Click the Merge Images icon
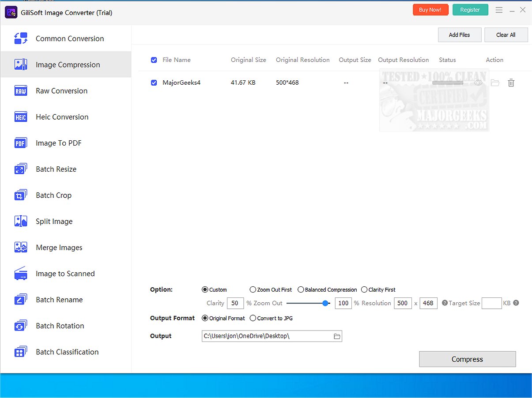This screenshot has width=532, height=398. point(21,247)
